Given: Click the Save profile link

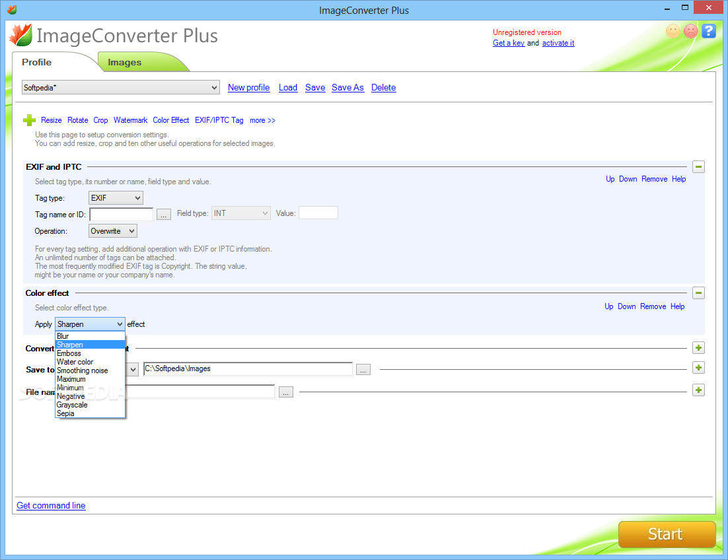Looking at the screenshot, I should click(x=315, y=87).
